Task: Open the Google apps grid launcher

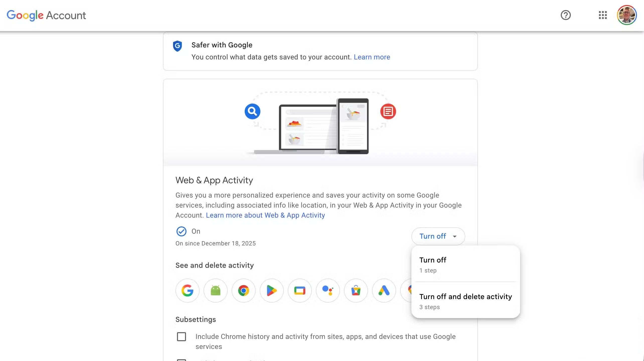Action: click(603, 15)
